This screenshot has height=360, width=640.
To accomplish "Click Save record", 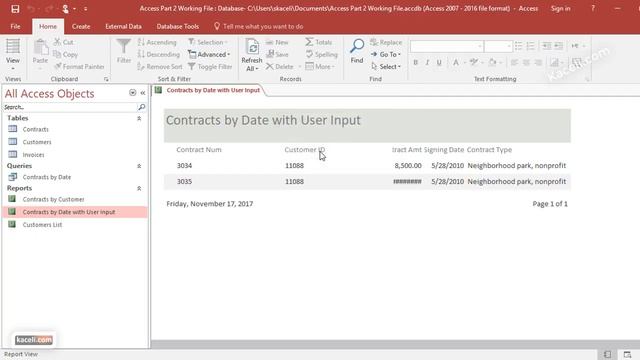I will coord(277,54).
